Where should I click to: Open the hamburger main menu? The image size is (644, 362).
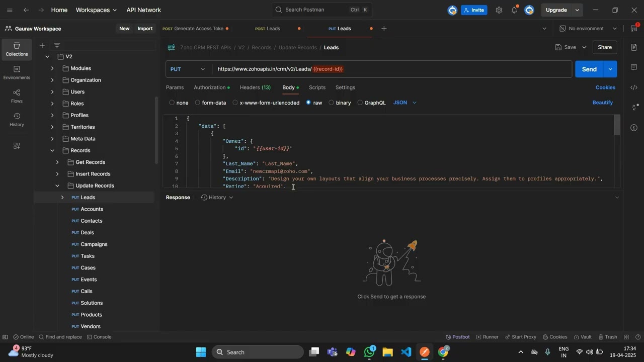[x=10, y=10]
